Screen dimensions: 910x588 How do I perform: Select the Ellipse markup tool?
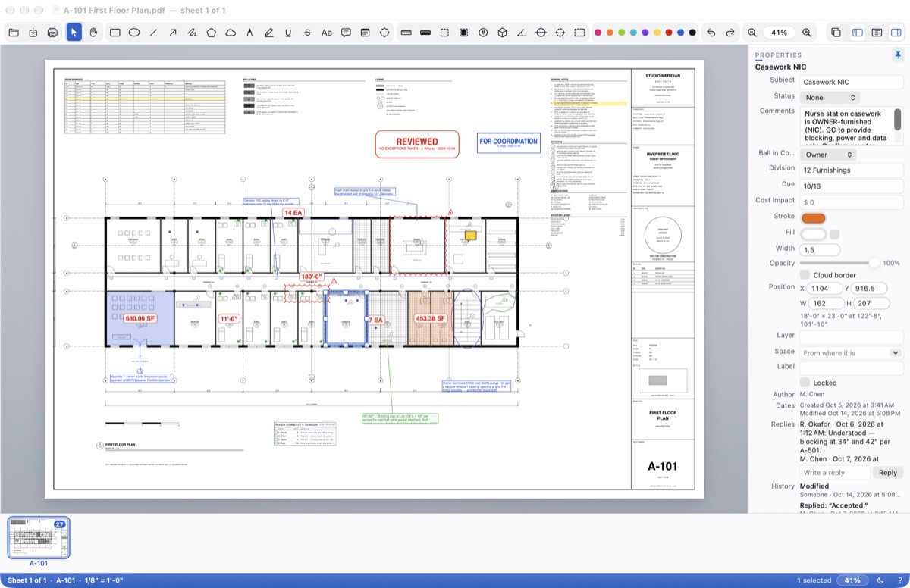tap(134, 33)
